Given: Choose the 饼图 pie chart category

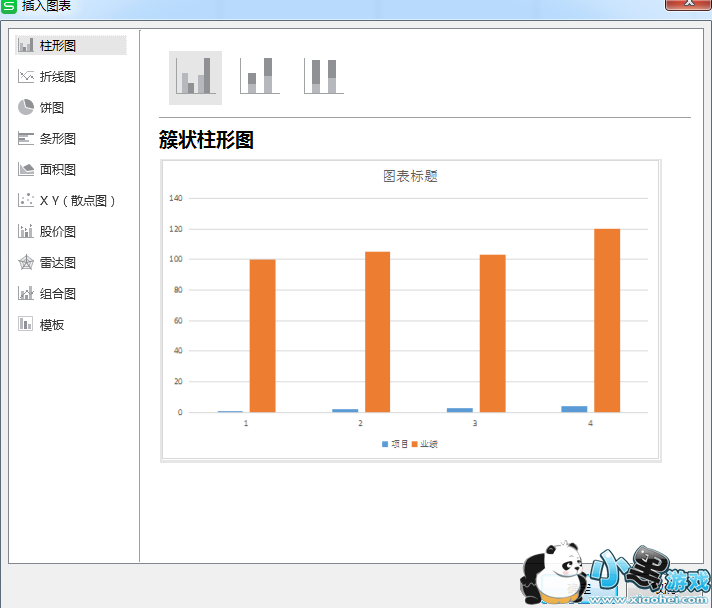Looking at the screenshot, I should (x=51, y=107).
